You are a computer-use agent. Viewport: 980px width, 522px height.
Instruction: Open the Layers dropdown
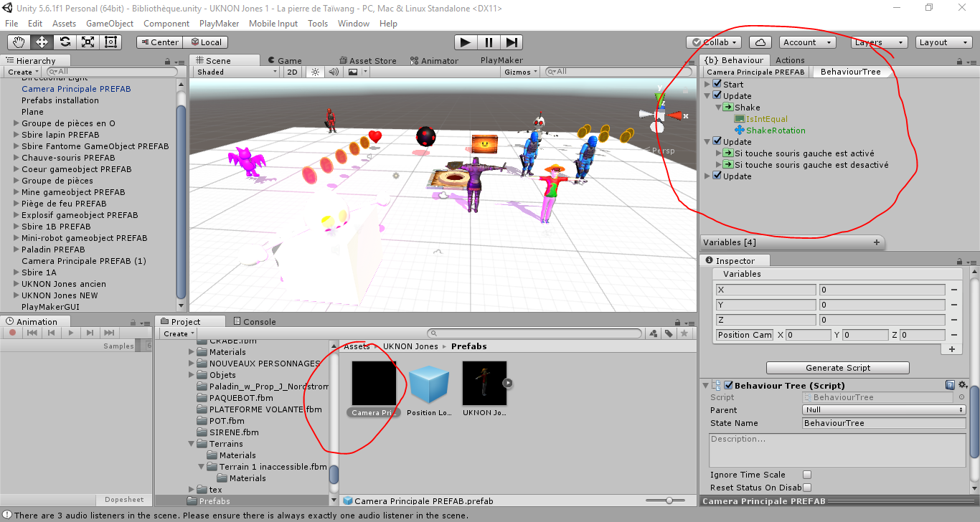879,42
